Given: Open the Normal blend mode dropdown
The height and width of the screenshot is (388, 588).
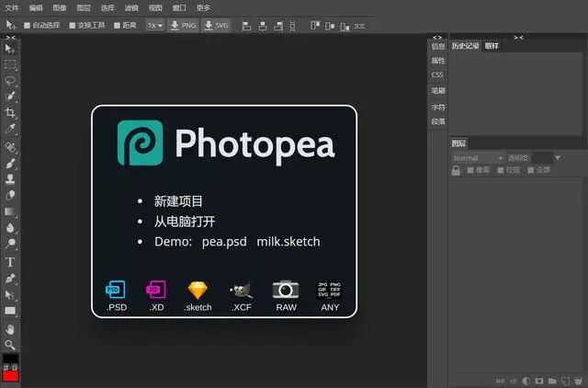Looking at the screenshot, I should [478, 158].
